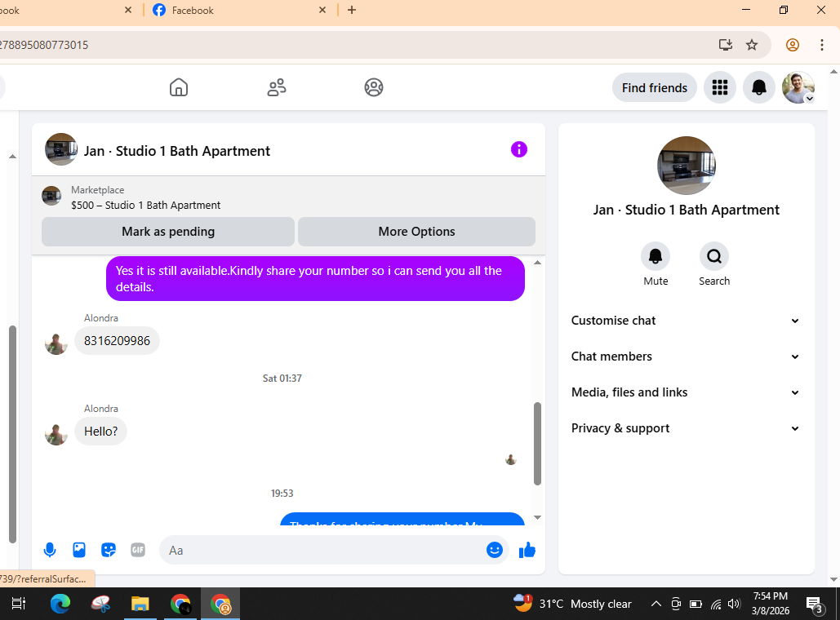
Task: Open conversation information purple icon
Action: [518, 149]
